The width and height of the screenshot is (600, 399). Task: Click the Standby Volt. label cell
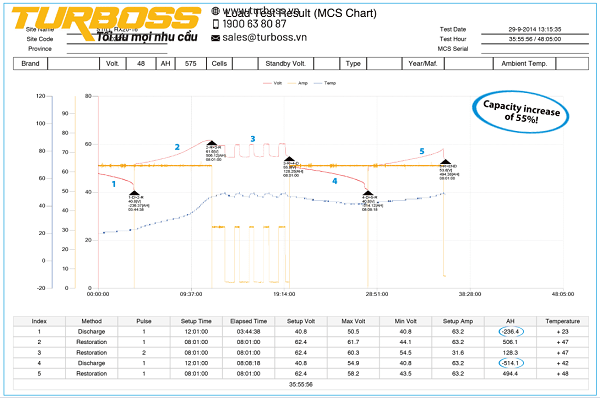point(285,64)
